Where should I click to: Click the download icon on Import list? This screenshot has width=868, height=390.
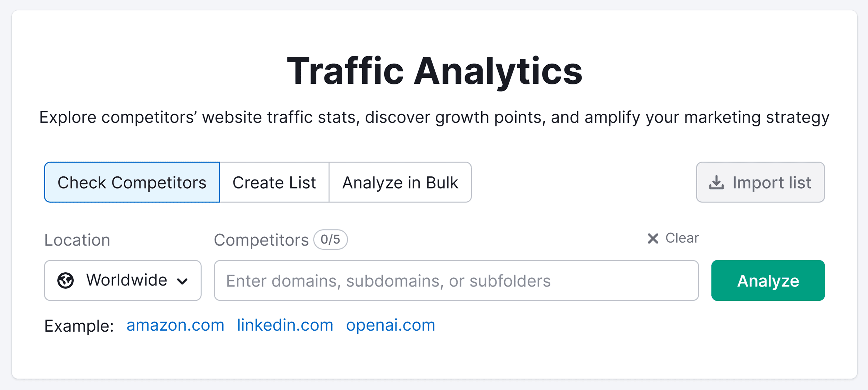click(x=716, y=182)
